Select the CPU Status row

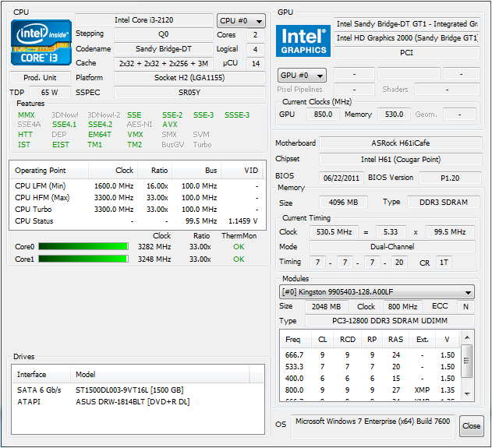[x=137, y=221]
